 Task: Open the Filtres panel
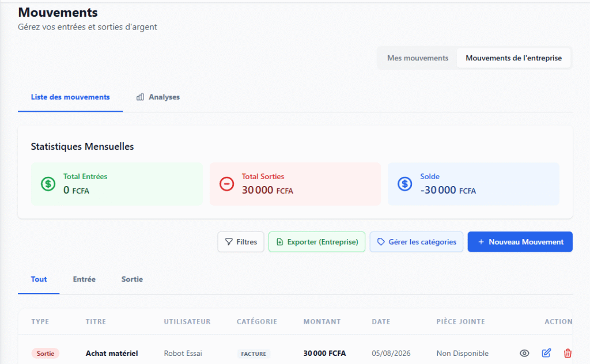pos(241,242)
